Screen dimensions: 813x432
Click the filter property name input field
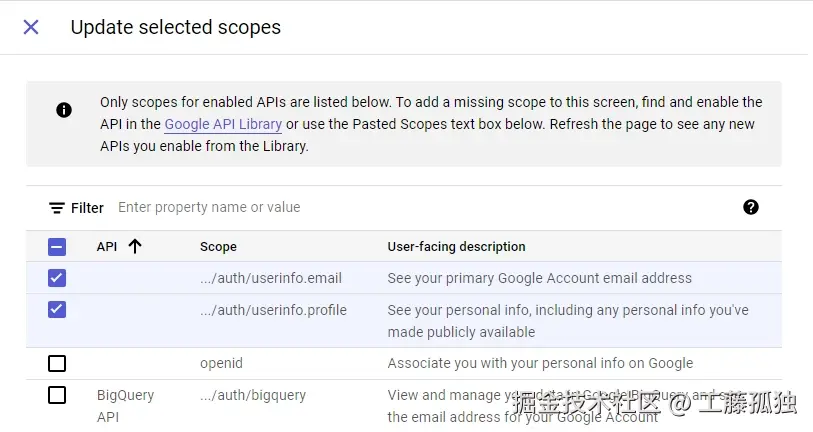[x=400, y=207]
